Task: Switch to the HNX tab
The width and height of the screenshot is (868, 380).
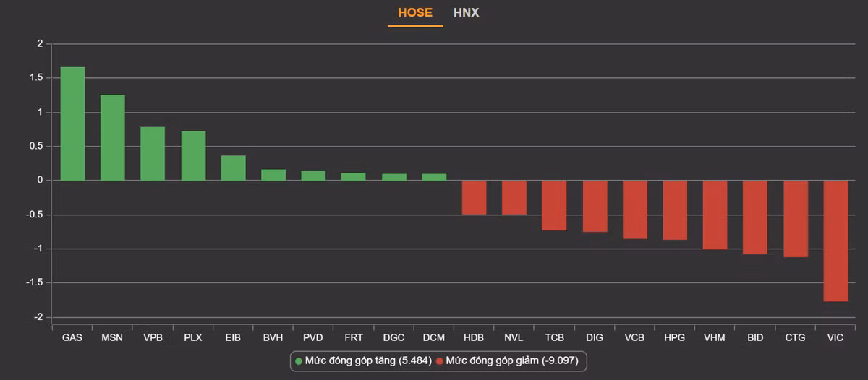Action: [x=466, y=13]
